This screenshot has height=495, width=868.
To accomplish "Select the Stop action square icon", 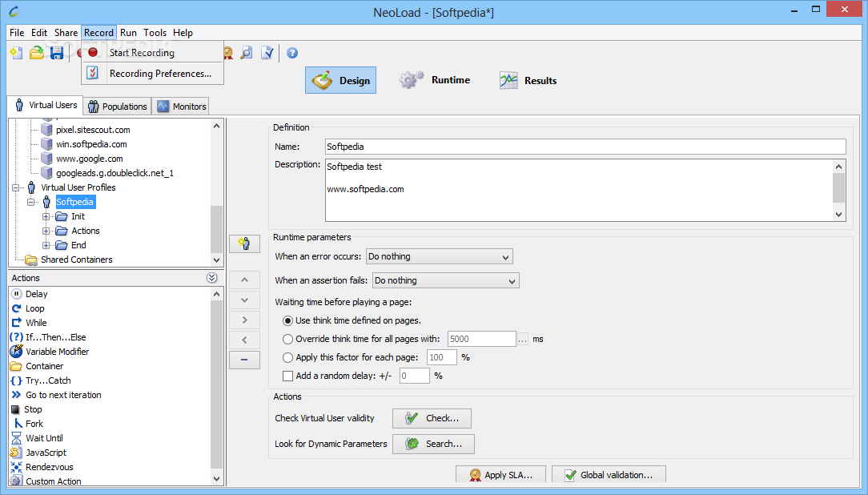I will click(15, 409).
